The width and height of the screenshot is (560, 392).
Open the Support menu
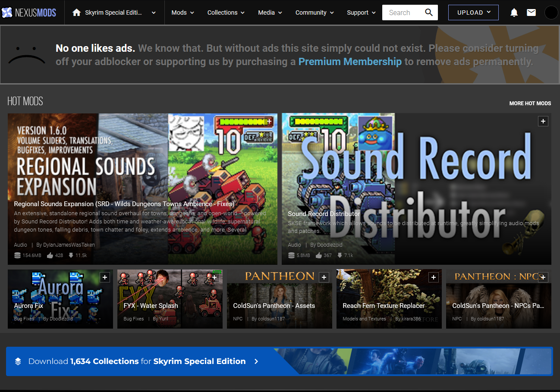pos(361,13)
